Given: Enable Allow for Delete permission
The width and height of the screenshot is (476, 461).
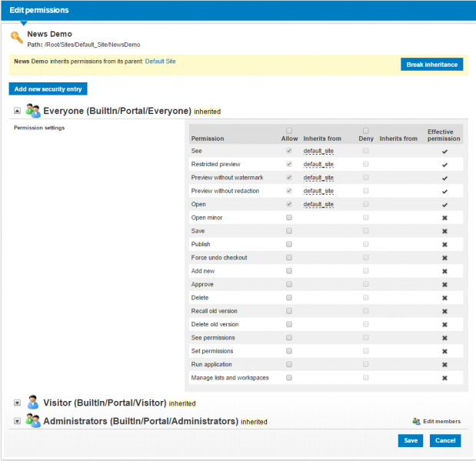Looking at the screenshot, I should pos(289,298).
